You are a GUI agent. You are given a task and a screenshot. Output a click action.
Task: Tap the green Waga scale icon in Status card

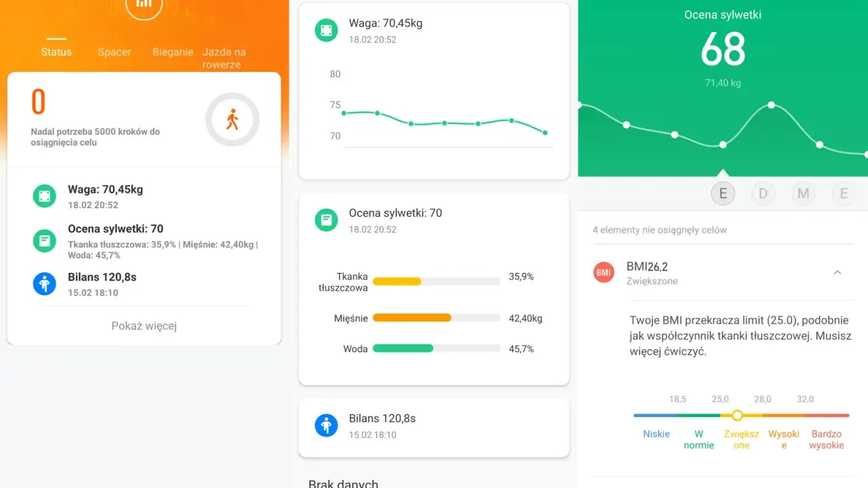(x=45, y=196)
